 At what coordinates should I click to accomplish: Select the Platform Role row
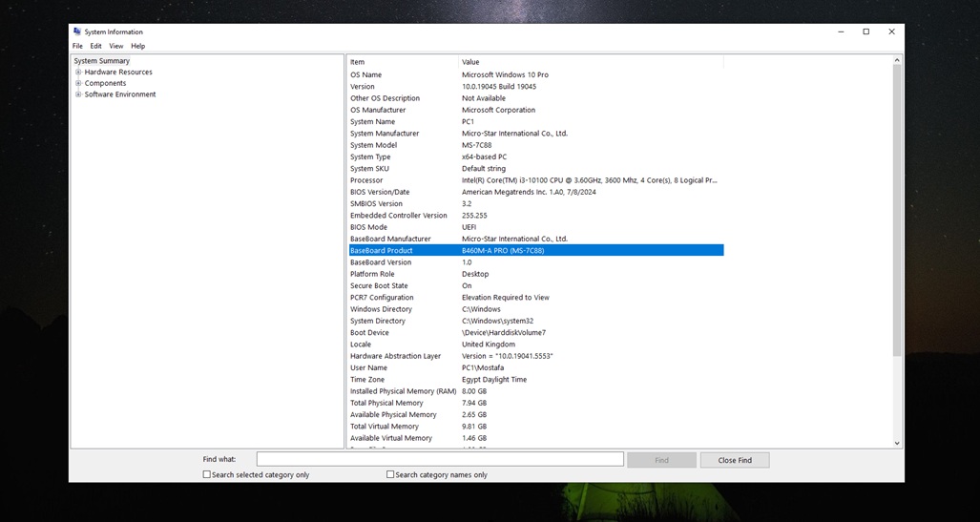tap(536, 274)
